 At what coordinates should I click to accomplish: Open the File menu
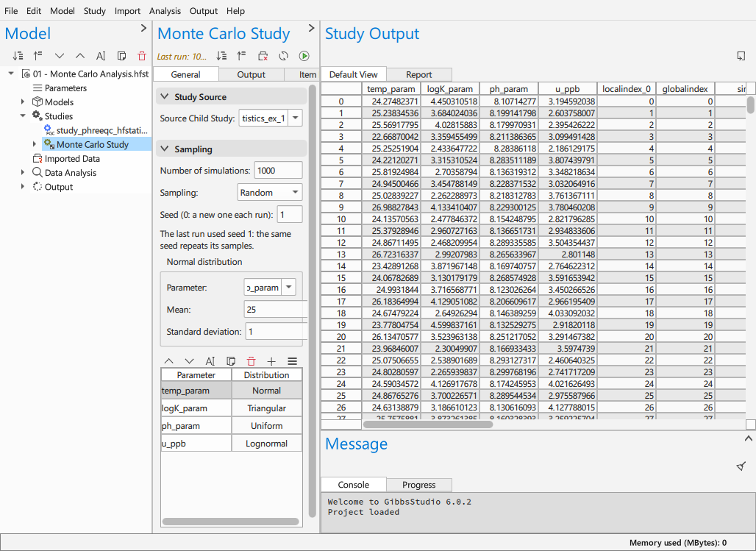point(11,10)
